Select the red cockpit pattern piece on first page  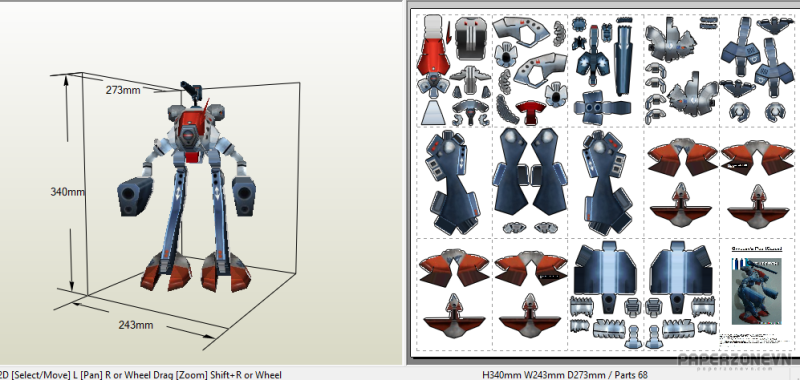(x=433, y=46)
